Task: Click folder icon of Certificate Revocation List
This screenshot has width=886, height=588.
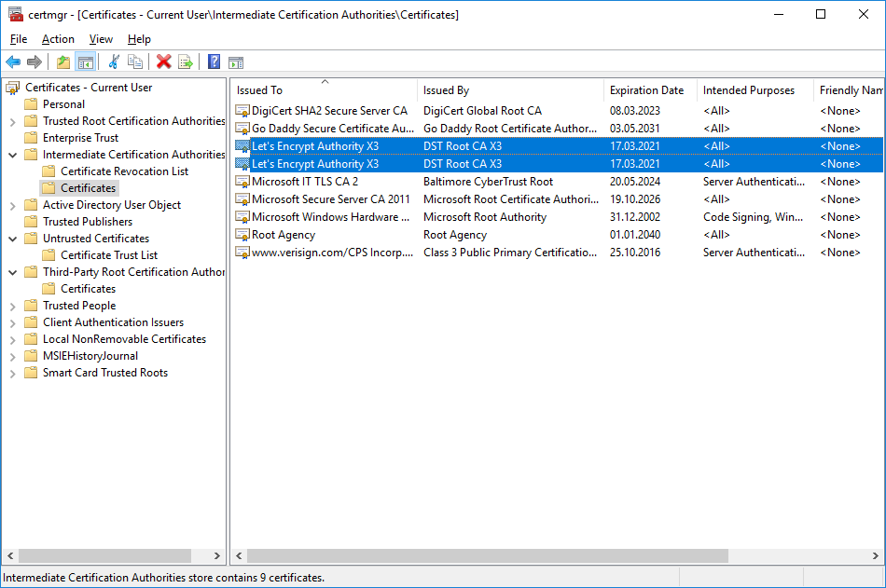Action: pos(49,171)
